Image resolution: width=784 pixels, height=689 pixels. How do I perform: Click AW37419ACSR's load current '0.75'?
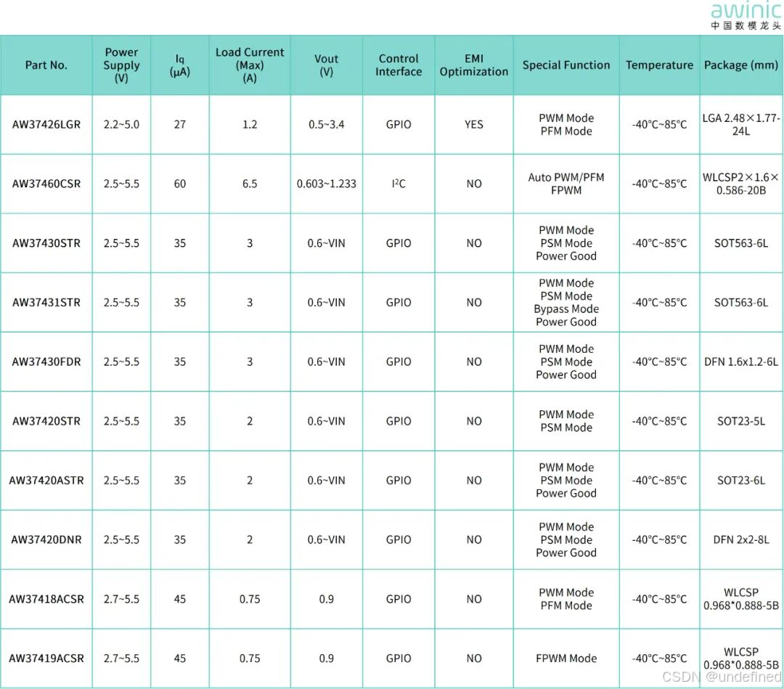(x=250, y=659)
